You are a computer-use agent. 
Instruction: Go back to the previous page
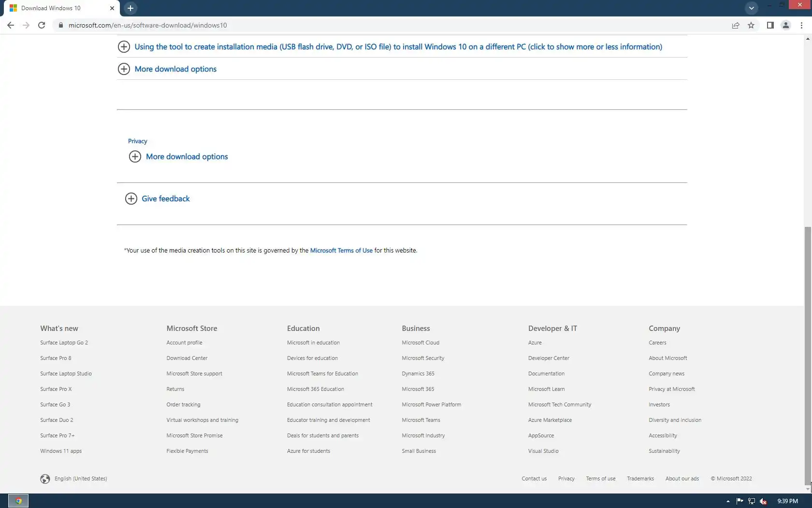pyautogui.click(x=11, y=25)
